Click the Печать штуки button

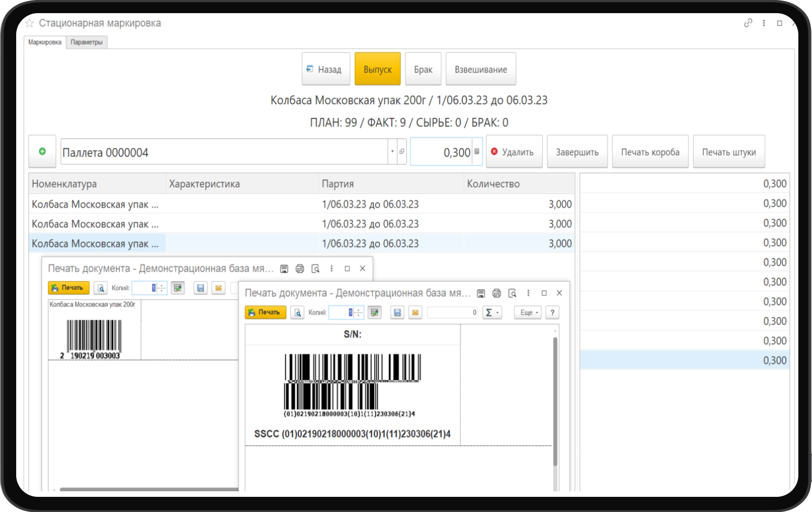click(729, 151)
